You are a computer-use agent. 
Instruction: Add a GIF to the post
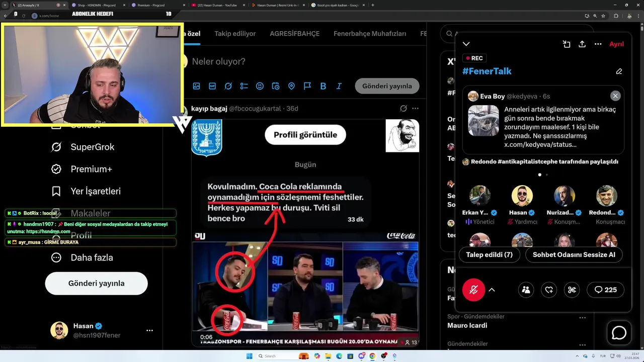tap(212, 86)
